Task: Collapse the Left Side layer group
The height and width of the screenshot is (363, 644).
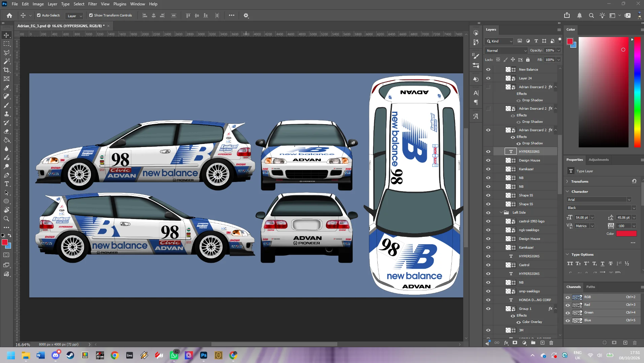Action: tap(501, 213)
